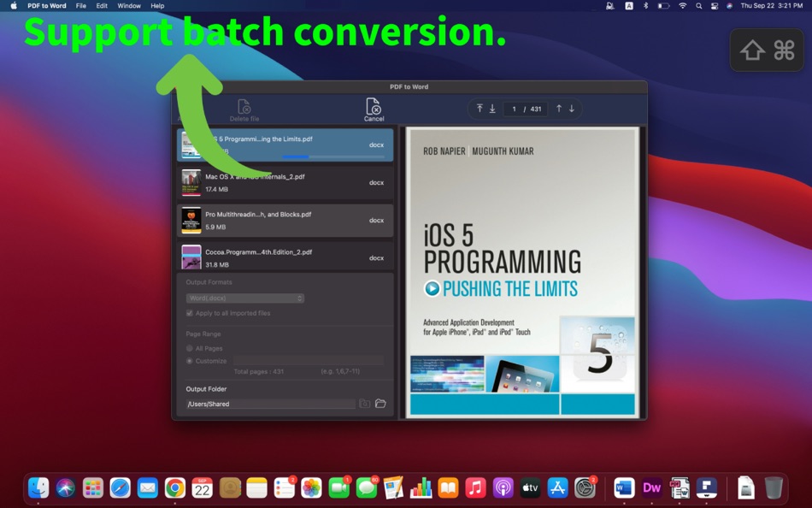This screenshot has height=508, width=812.
Task: Click thumbnail of Mac OS X Internals file
Action: pyautogui.click(x=191, y=182)
